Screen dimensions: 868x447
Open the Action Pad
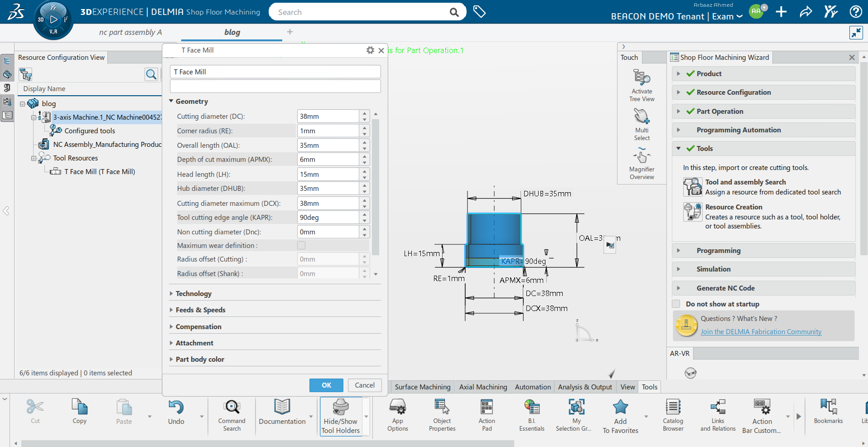click(487, 415)
